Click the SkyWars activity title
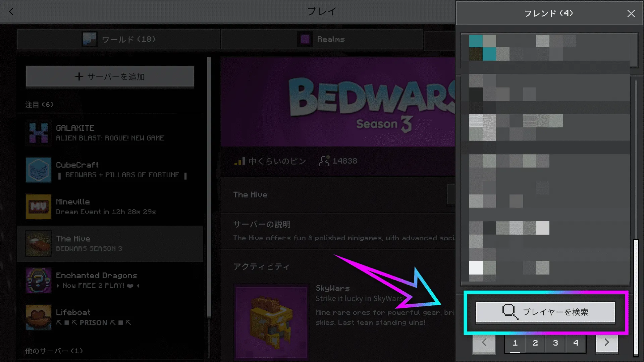The image size is (644, 362). [332, 288]
